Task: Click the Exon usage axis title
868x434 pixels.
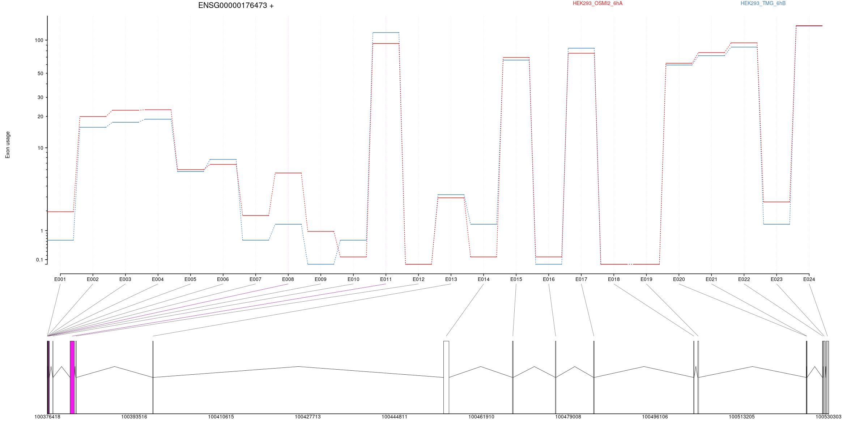Action: click(x=8, y=145)
